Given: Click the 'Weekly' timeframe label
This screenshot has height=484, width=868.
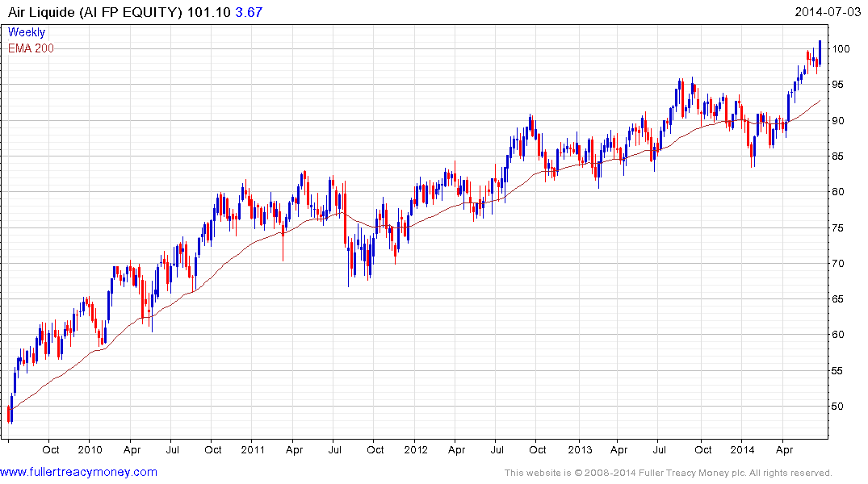Looking at the screenshot, I should tap(26, 32).
